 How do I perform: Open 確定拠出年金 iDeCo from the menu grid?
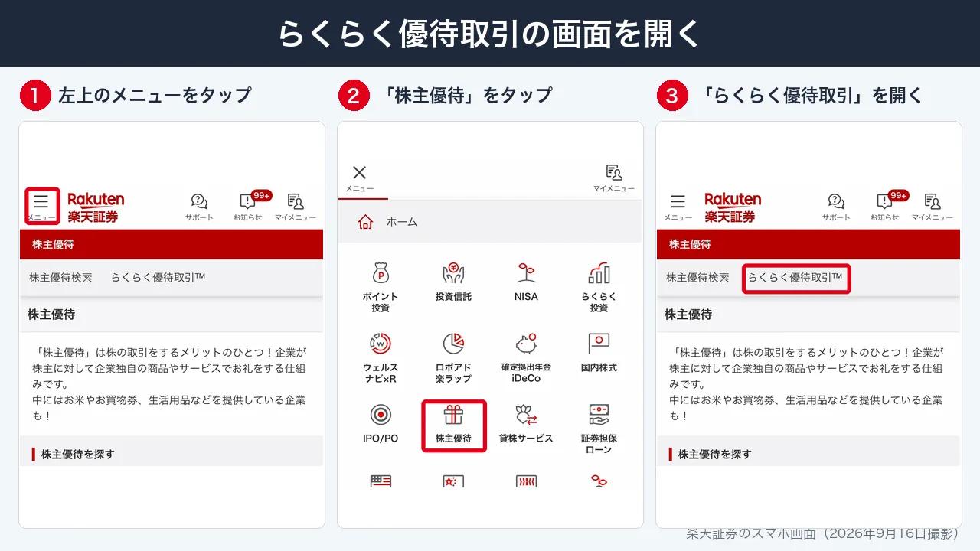[x=526, y=358]
